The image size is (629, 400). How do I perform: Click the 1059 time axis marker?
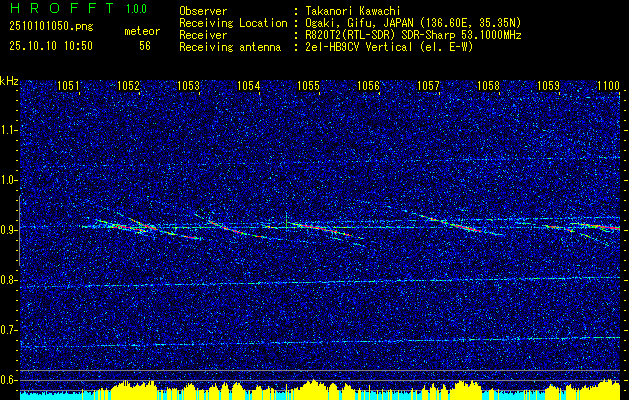click(x=548, y=85)
